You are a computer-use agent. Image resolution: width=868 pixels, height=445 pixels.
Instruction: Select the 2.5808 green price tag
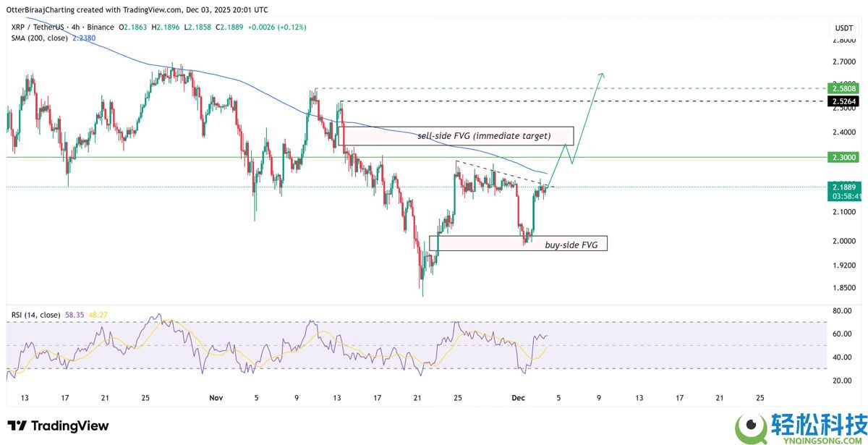pos(843,88)
